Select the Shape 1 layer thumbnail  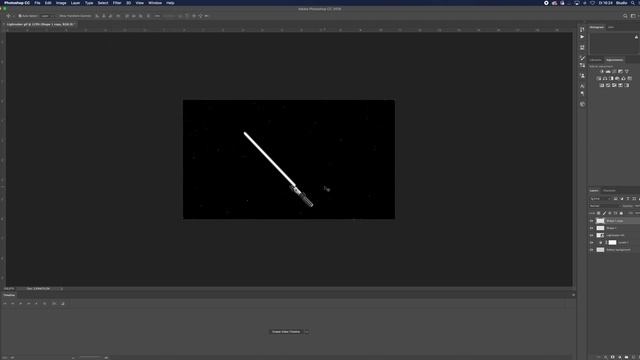click(600, 228)
